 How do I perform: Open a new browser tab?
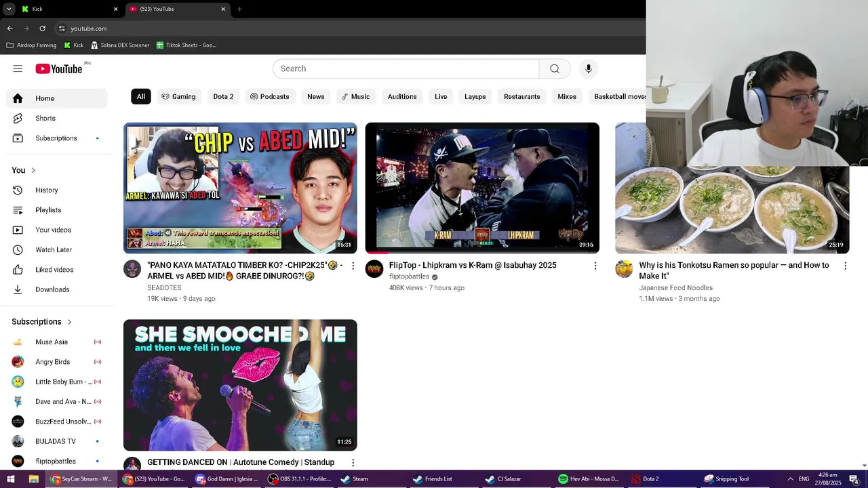click(239, 9)
